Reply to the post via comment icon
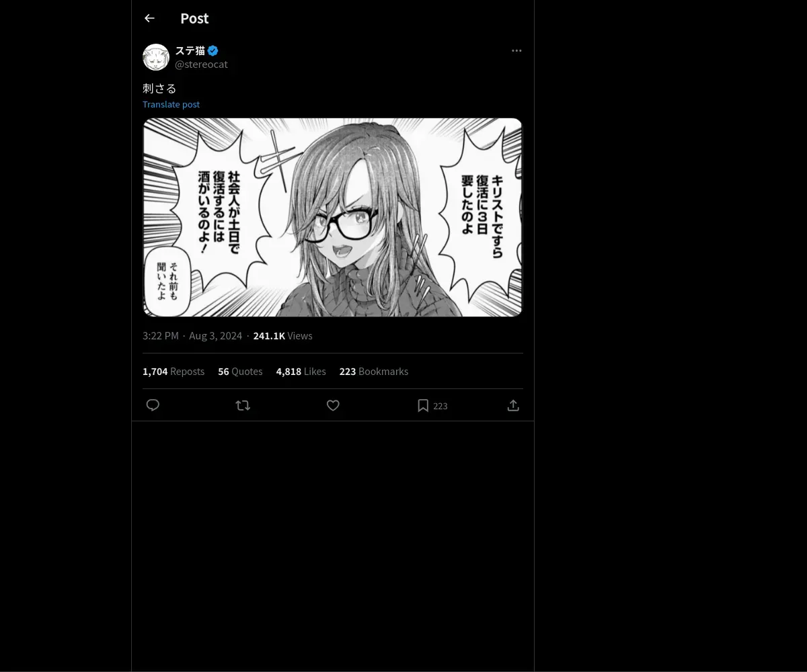 tap(153, 405)
